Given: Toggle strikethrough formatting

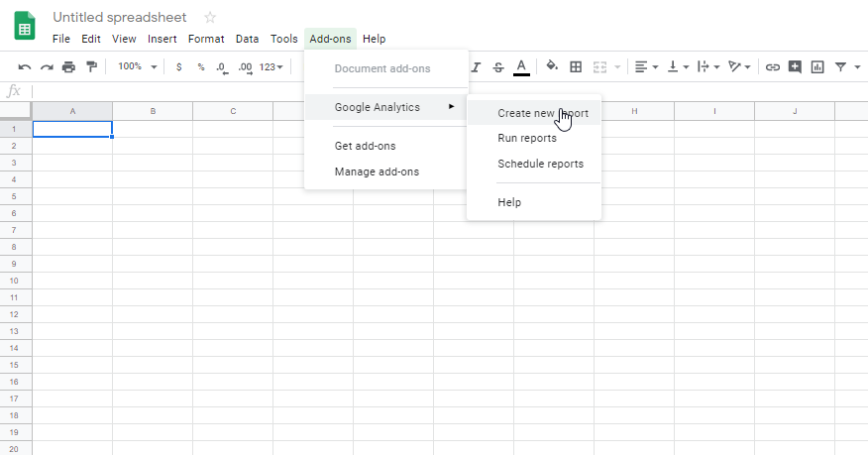Looking at the screenshot, I should click(498, 67).
